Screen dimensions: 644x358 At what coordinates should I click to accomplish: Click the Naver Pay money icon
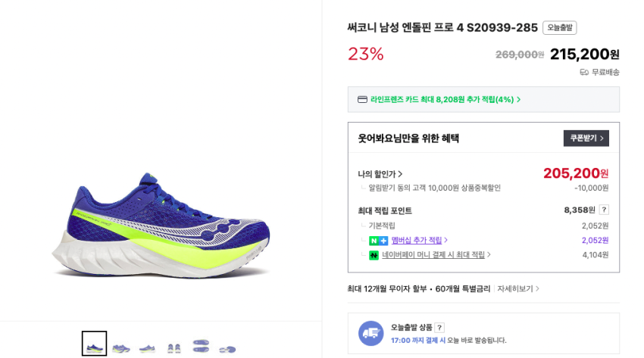pyautogui.click(x=374, y=255)
